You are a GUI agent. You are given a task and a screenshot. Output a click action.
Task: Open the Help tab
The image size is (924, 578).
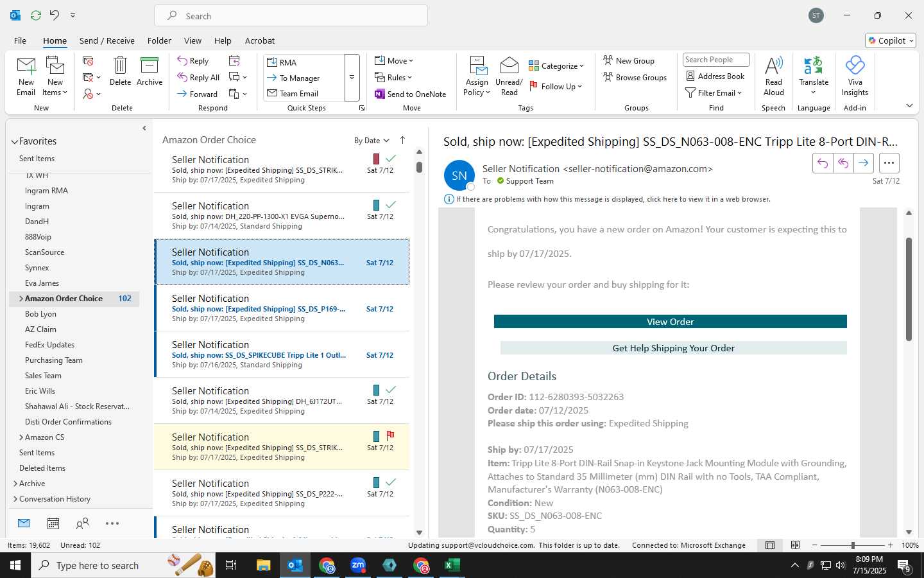(x=223, y=40)
